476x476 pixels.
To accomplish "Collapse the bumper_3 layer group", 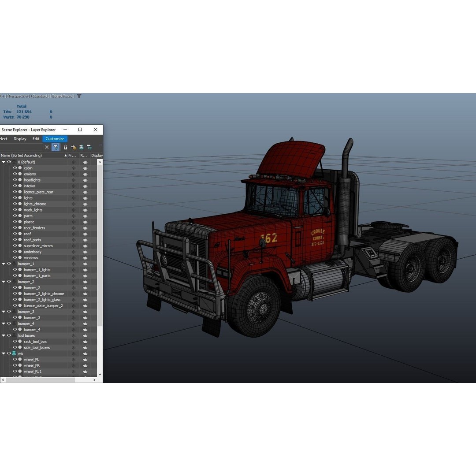I will tap(4, 312).
